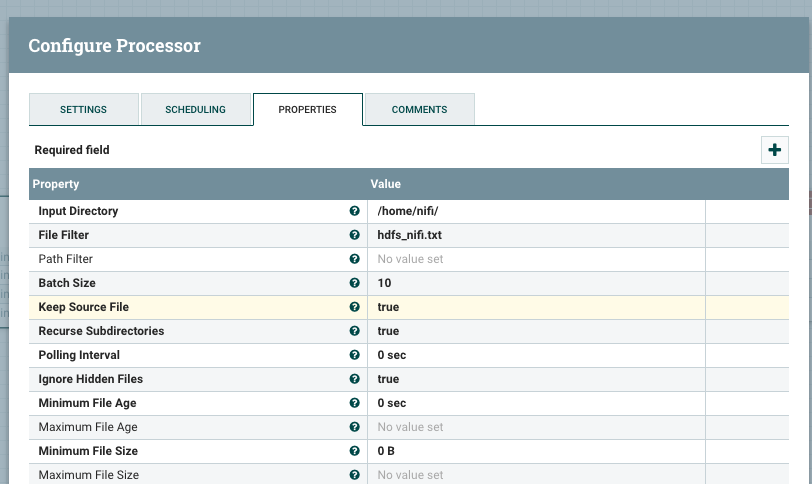
Task: Edit the Input Directory value /home/nifi/
Action: pos(536,211)
